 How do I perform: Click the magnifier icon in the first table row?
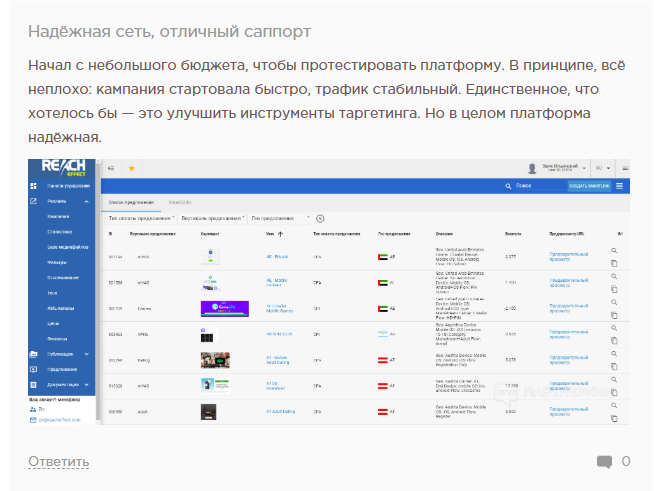point(615,250)
